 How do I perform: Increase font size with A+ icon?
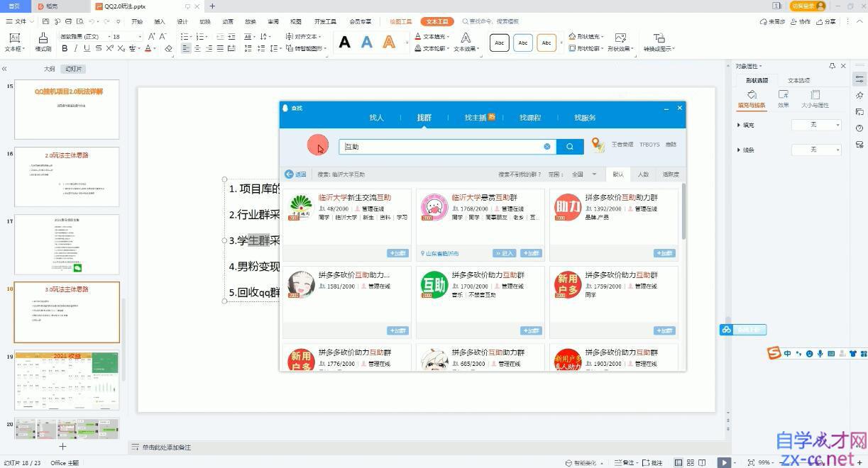click(152, 36)
